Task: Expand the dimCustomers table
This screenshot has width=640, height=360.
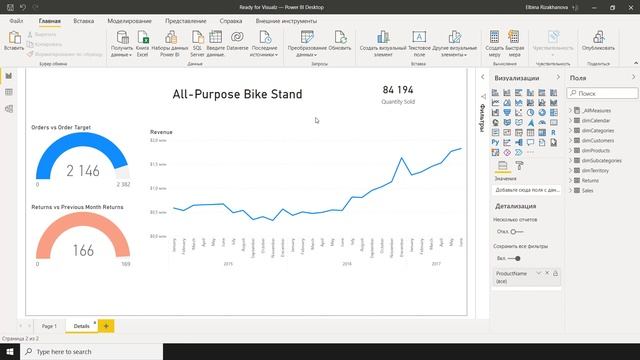Action: click(571, 140)
